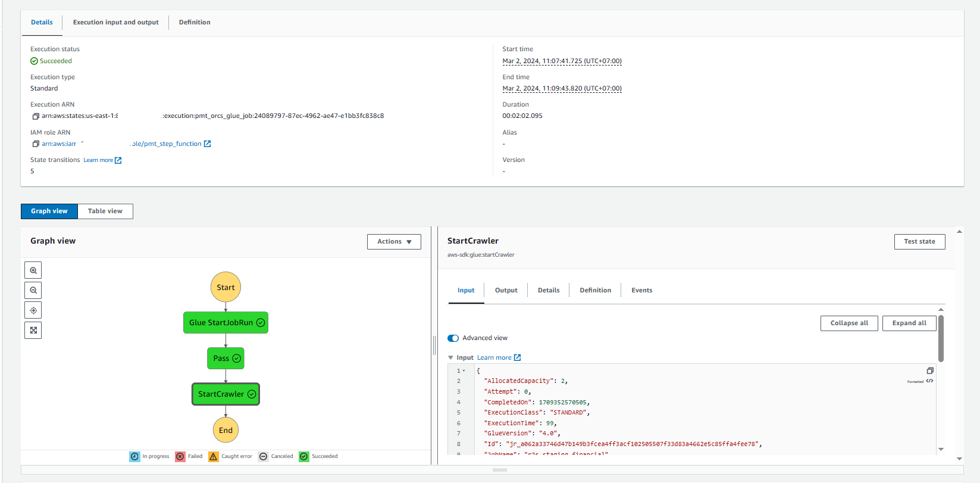Switch to Details tab at top
Viewport: 980px width, 483px height.
coord(42,22)
